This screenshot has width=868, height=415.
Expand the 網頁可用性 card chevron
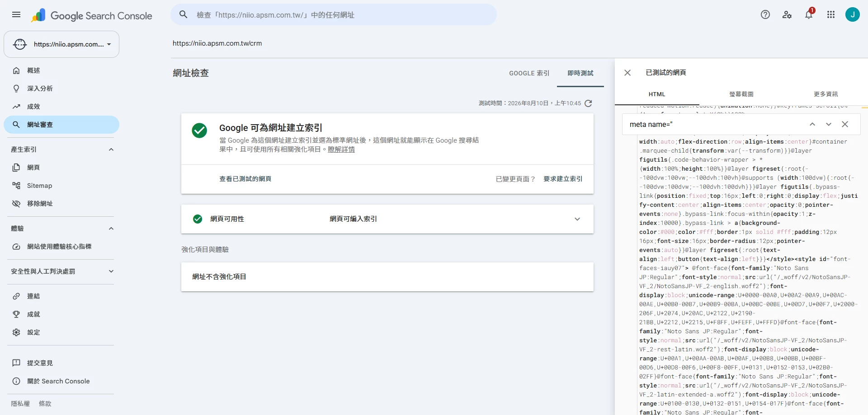point(577,219)
